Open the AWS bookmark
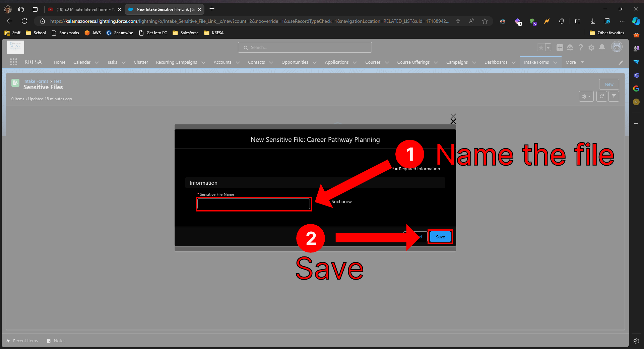Image resolution: width=644 pixels, height=349 pixels. pyautogui.click(x=92, y=33)
